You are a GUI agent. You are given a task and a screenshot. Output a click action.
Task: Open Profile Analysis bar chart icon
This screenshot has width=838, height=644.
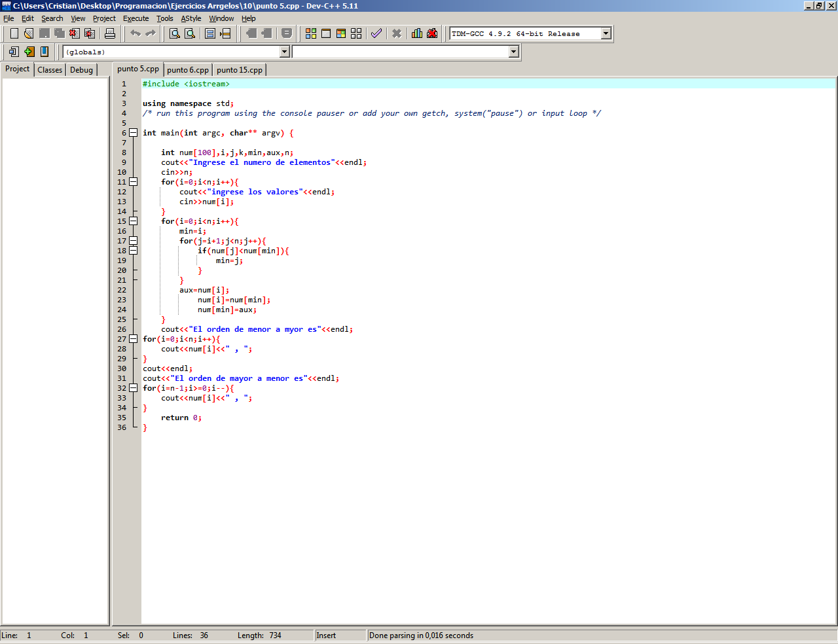pos(417,33)
